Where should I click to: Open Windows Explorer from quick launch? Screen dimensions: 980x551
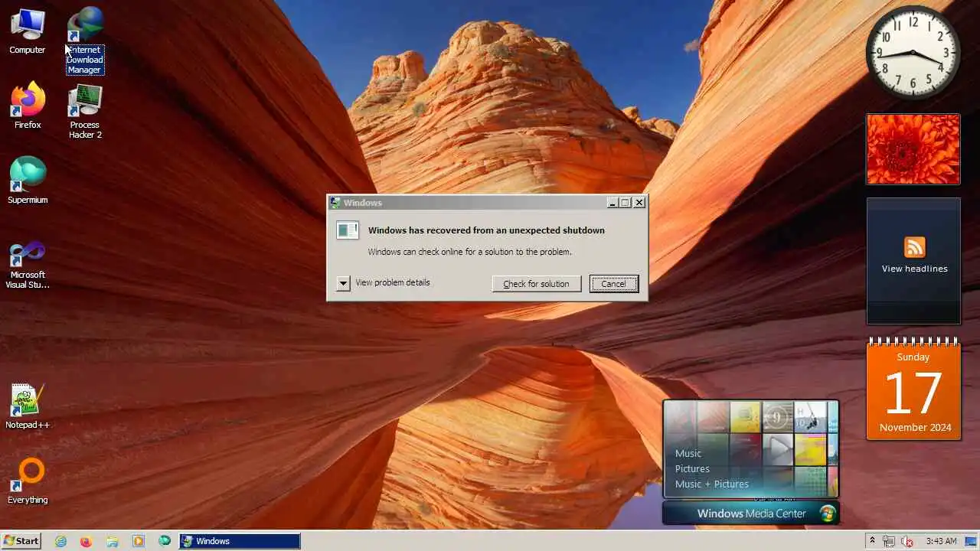coord(112,541)
